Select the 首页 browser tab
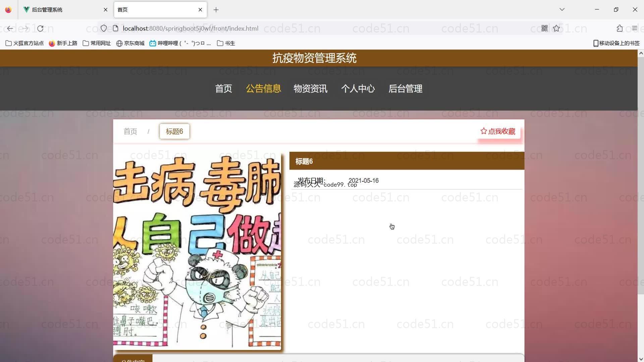Screen dimensions: 644x362 160,10
